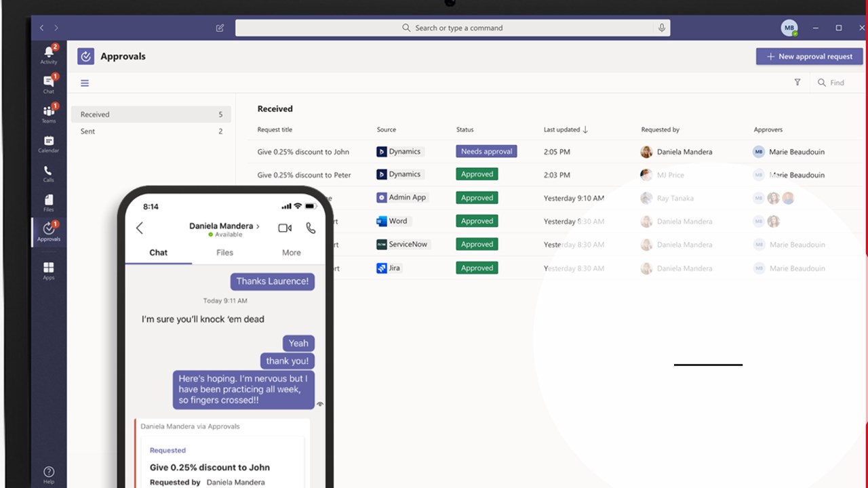Go back with the left arrow

pos(42,28)
